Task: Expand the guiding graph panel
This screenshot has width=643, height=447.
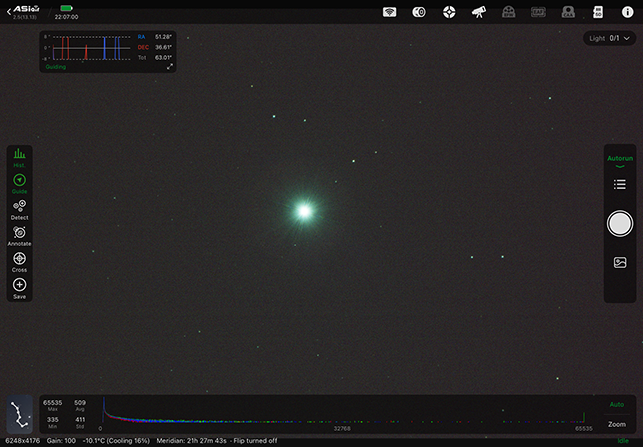Action: click(x=170, y=67)
